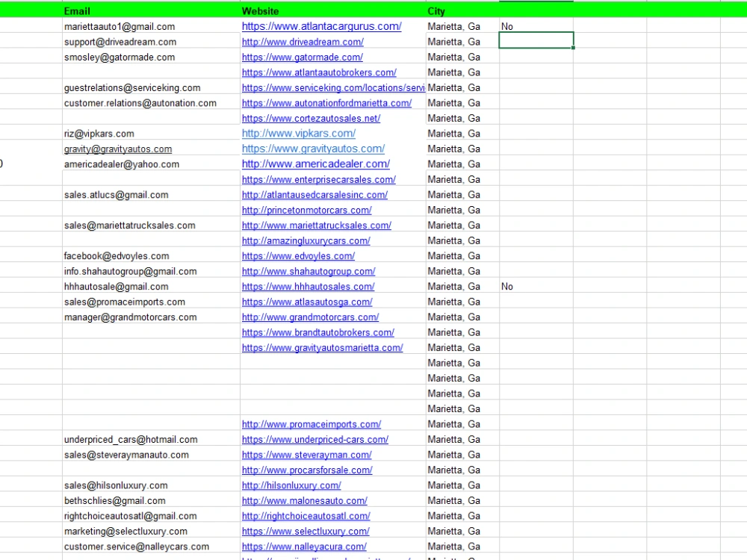Viewport: 747px width, 560px height.
Task: Select the mariettaauto1@gmail.com email cell
Action: pos(151,27)
